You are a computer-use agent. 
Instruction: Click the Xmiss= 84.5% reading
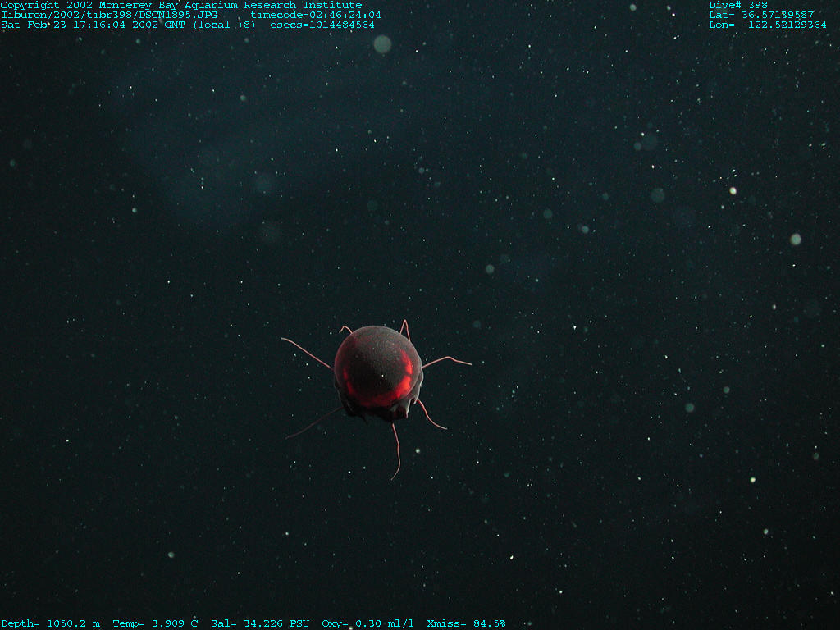click(x=466, y=623)
